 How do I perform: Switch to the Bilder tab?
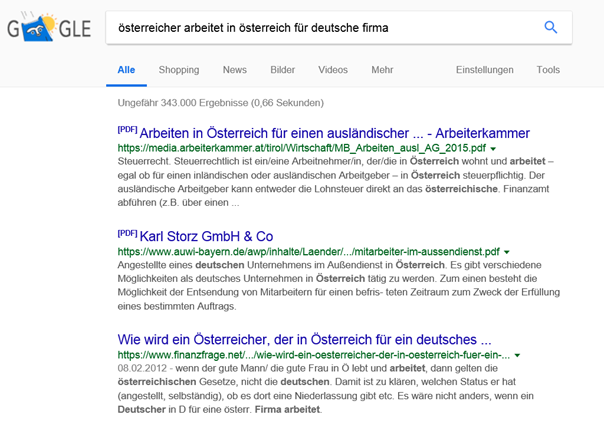(283, 70)
